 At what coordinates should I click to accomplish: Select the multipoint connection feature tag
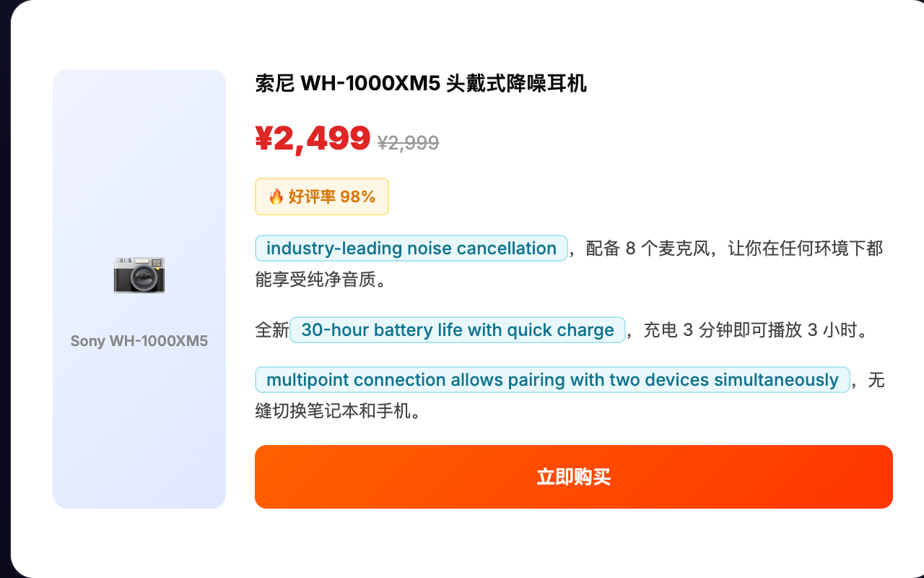pyautogui.click(x=552, y=379)
